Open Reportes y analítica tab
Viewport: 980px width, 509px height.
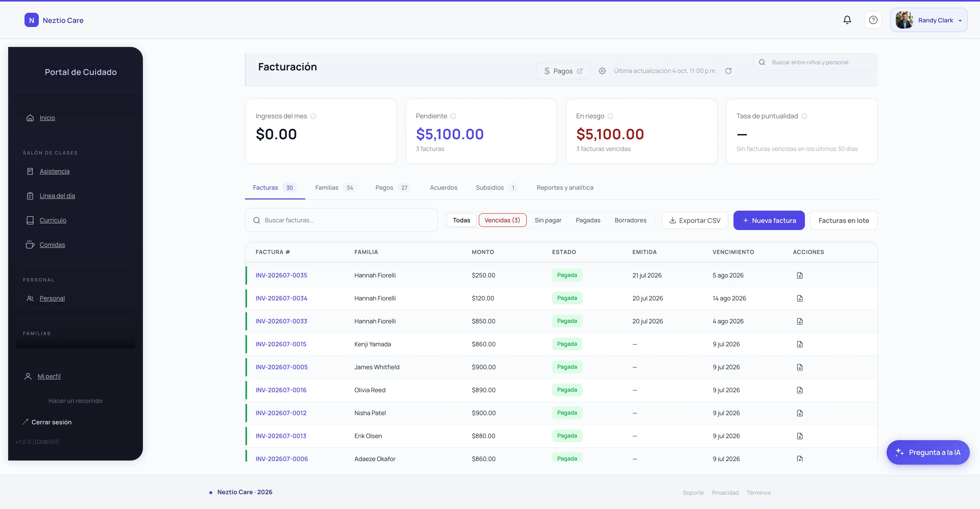565,188
